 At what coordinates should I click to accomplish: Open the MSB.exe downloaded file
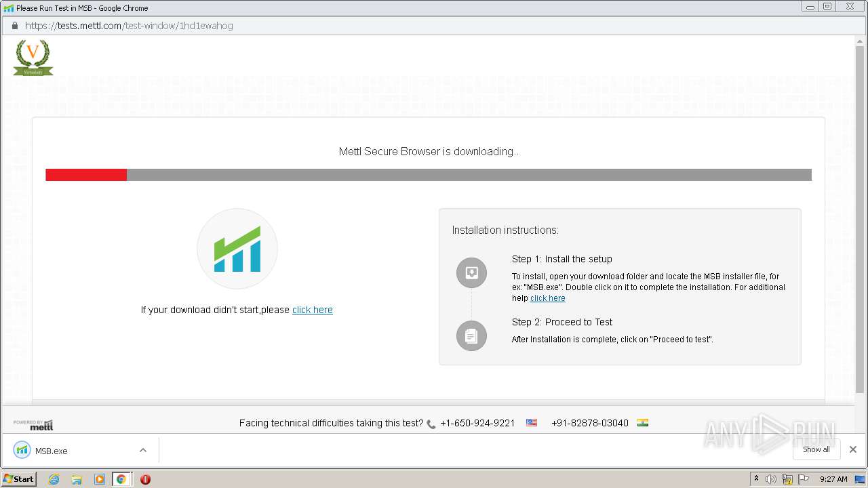[51, 451]
